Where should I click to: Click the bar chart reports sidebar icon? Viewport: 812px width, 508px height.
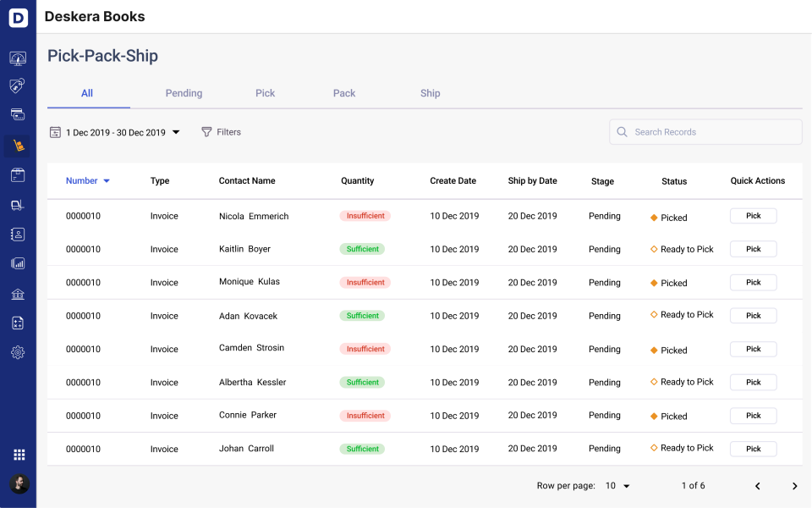pyautogui.click(x=18, y=263)
